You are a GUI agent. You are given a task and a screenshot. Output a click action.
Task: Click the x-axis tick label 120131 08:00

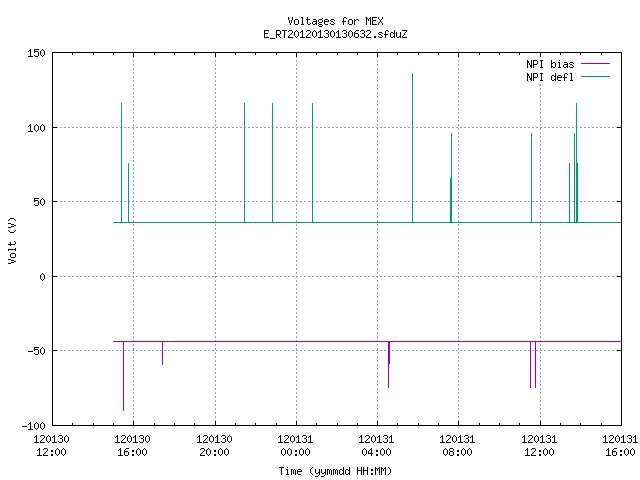pyautogui.click(x=457, y=446)
